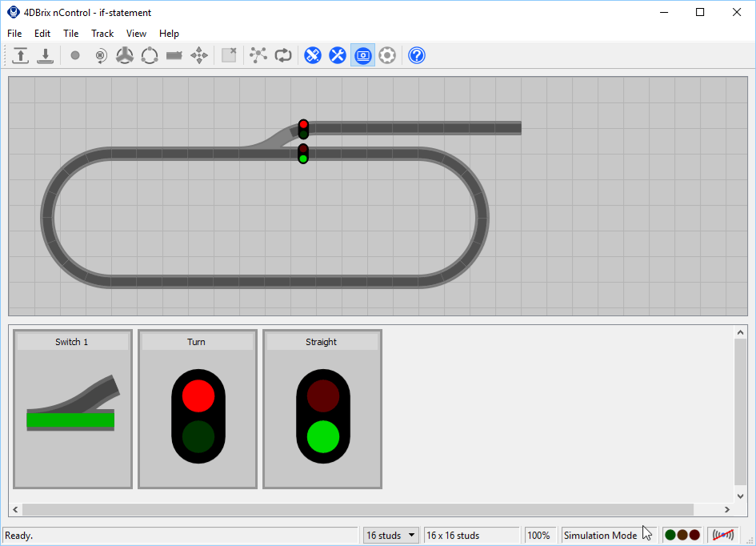
Task: Click the green status indicator dot
Action: [x=670, y=535]
